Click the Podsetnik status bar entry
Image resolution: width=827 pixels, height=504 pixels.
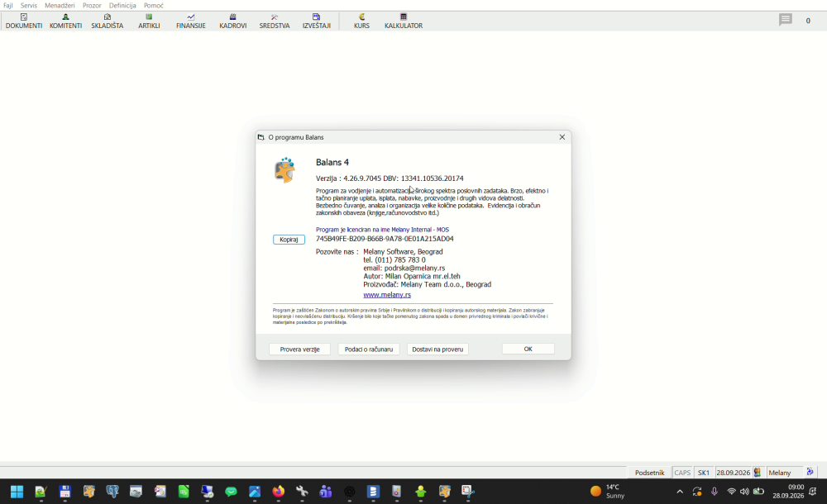(x=649, y=473)
